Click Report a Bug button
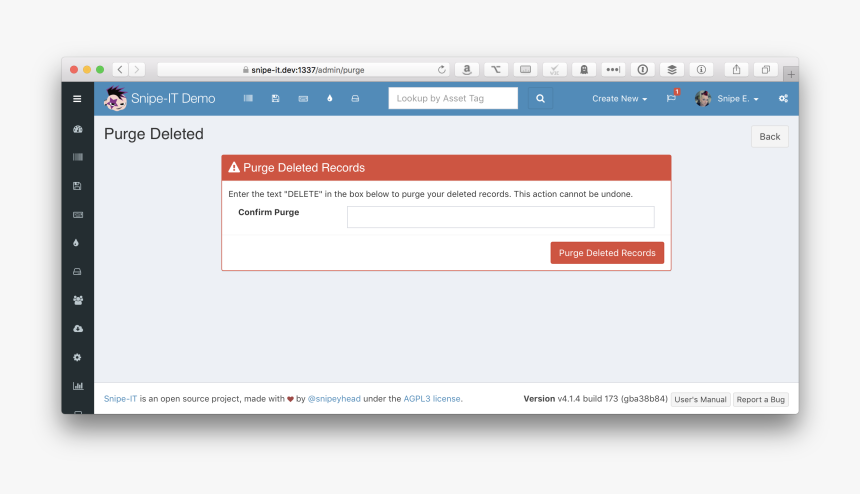Screen dimensions: 860x494 pos(760,399)
